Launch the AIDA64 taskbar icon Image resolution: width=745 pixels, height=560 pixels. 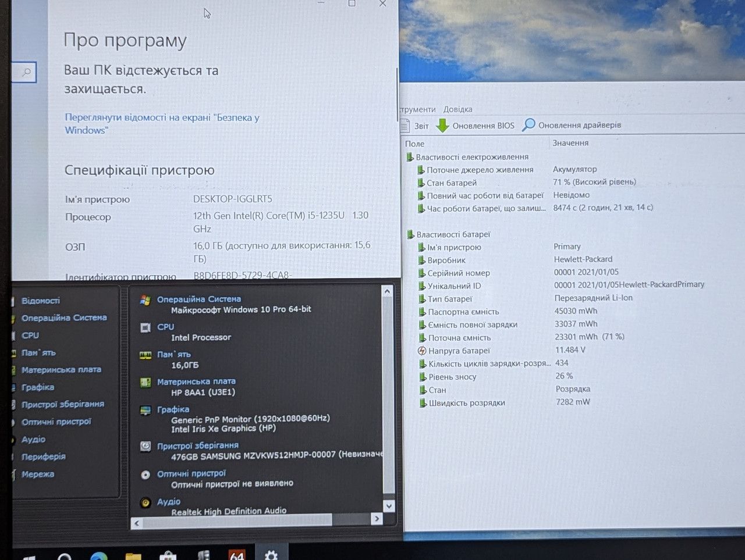point(237,555)
